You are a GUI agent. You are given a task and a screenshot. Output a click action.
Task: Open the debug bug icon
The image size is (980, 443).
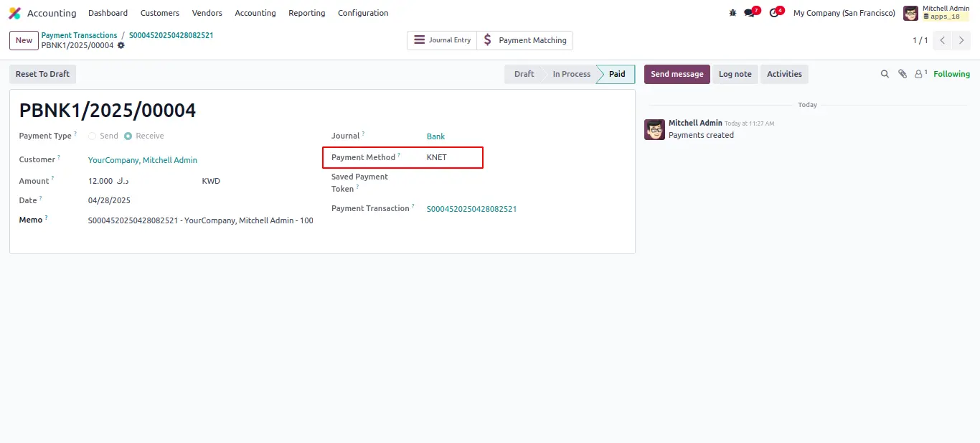tap(732, 13)
